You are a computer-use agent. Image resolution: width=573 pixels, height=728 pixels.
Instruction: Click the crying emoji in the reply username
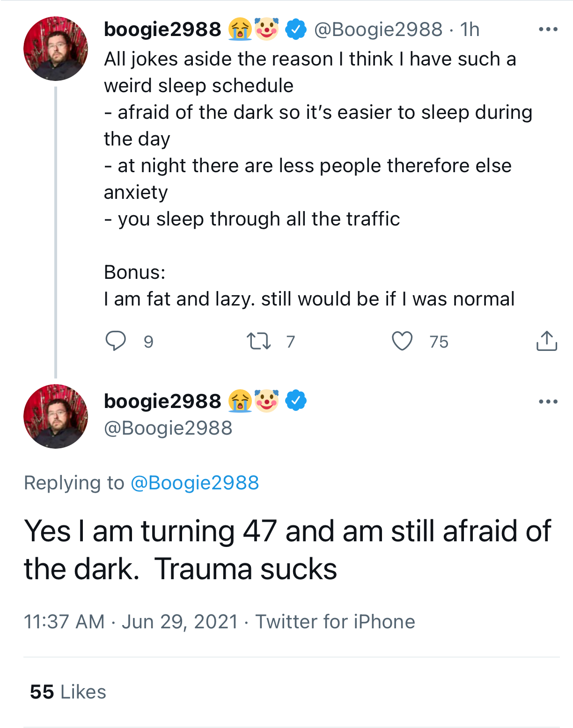click(x=240, y=400)
